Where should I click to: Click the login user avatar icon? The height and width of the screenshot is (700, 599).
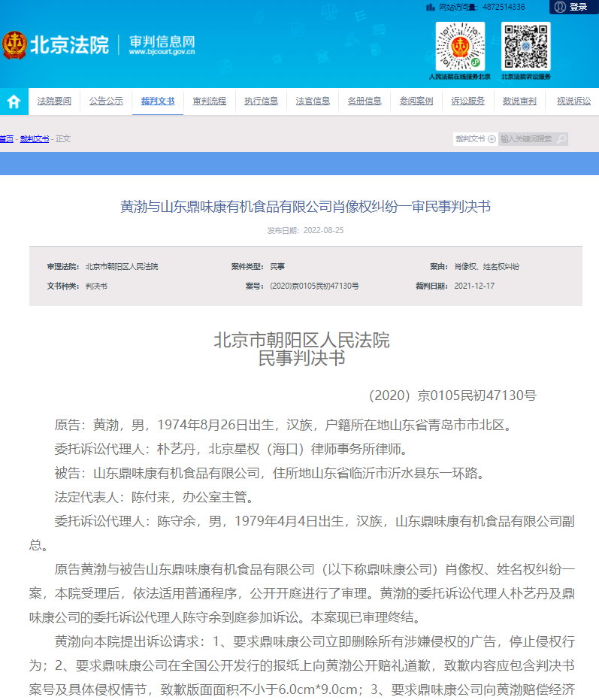pyautogui.click(x=559, y=7)
